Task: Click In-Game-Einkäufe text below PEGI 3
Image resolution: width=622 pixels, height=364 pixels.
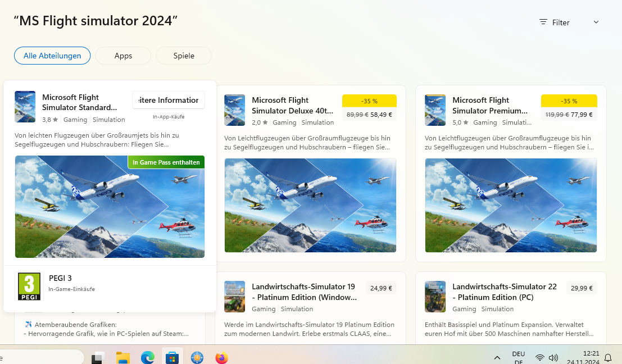Action: point(72,289)
